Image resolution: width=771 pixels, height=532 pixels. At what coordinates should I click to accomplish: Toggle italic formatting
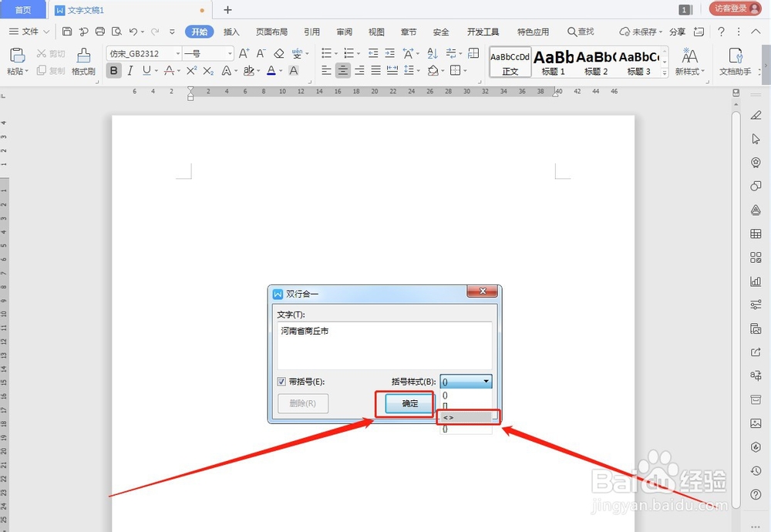click(x=130, y=71)
